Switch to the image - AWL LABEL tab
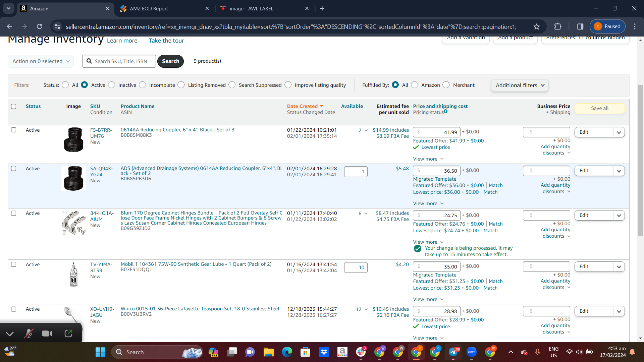 click(264, 9)
